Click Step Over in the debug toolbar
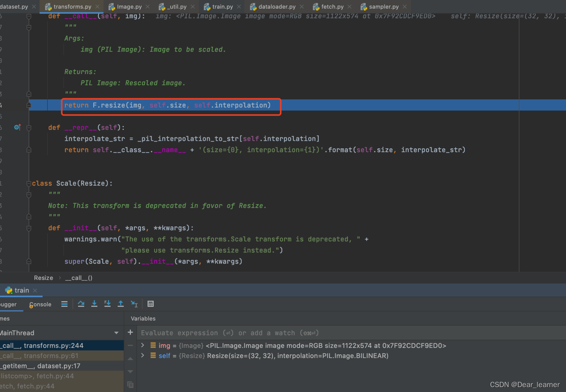The height and width of the screenshot is (392, 566). point(81,304)
